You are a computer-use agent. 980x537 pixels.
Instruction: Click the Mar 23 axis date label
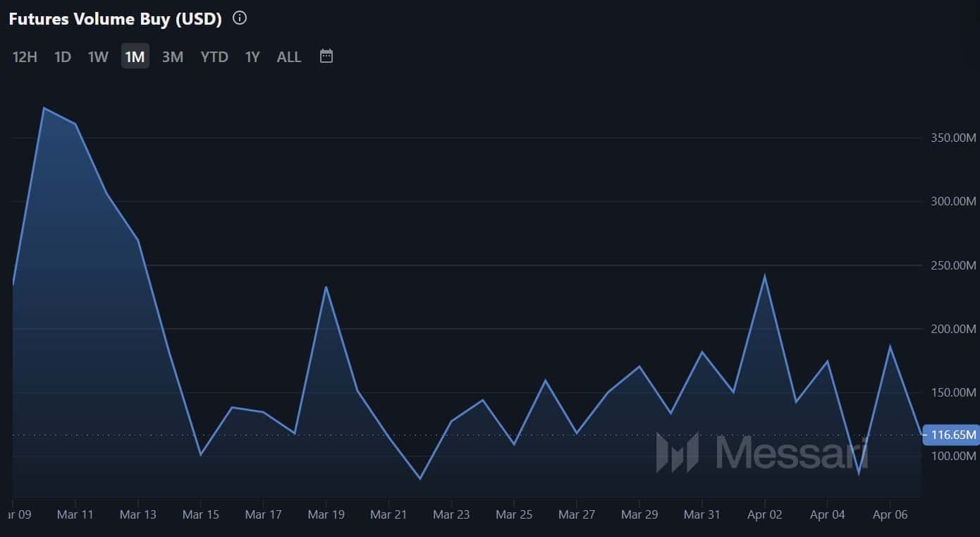(x=452, y=514)
